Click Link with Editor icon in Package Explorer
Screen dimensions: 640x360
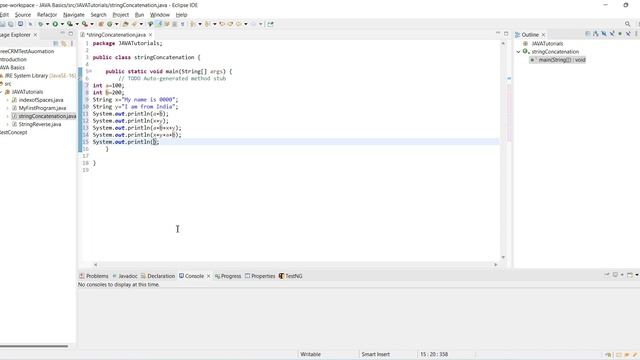tap(64, 43)
